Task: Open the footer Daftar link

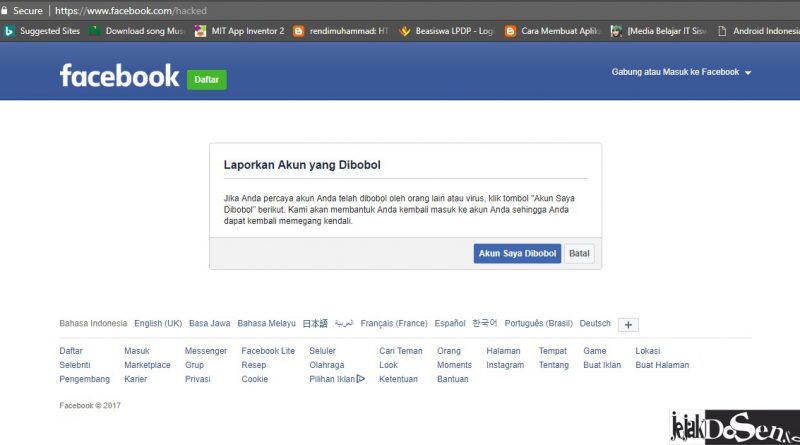Action: [x=71, y=351]
